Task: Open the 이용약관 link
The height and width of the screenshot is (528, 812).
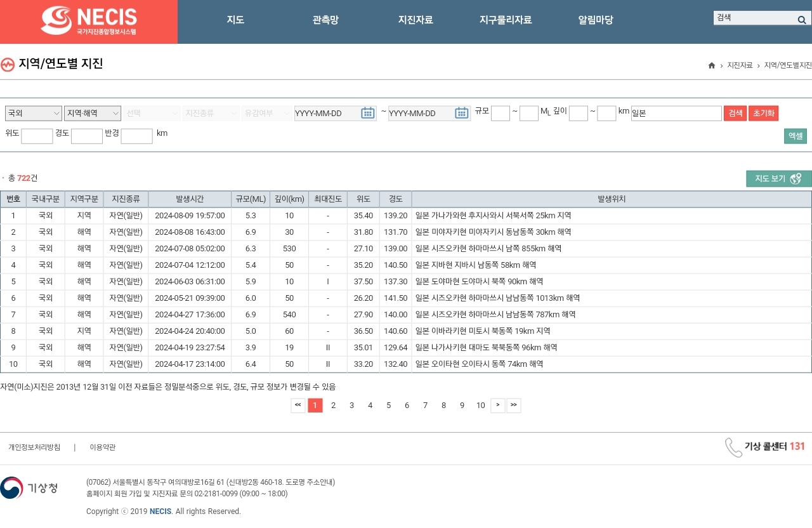Action: 103,447
